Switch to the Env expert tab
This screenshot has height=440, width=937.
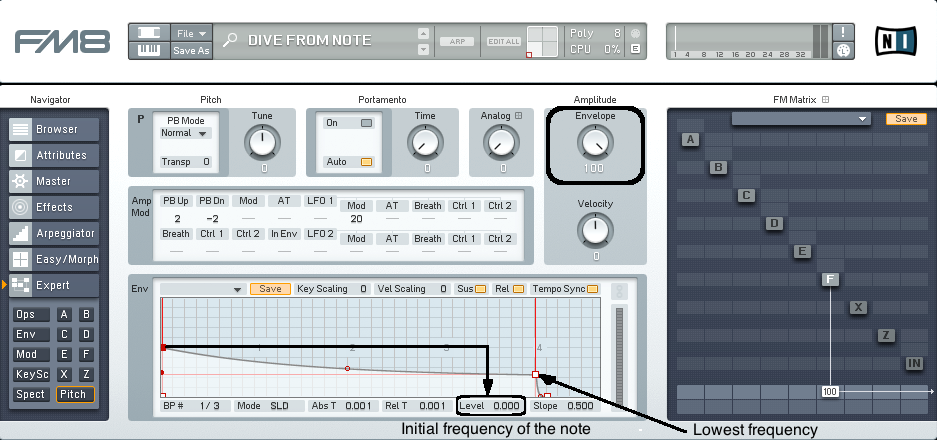pyautogui.click(x=31, y=334)
